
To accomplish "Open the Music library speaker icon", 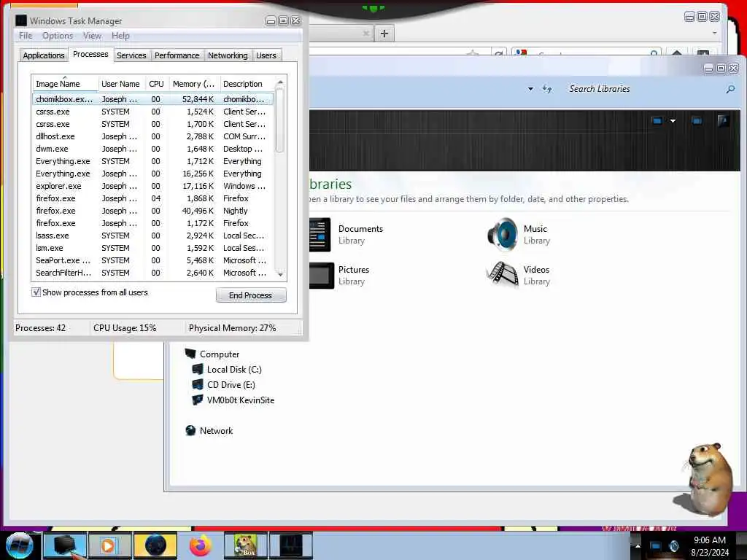I will tap(503, 234).
